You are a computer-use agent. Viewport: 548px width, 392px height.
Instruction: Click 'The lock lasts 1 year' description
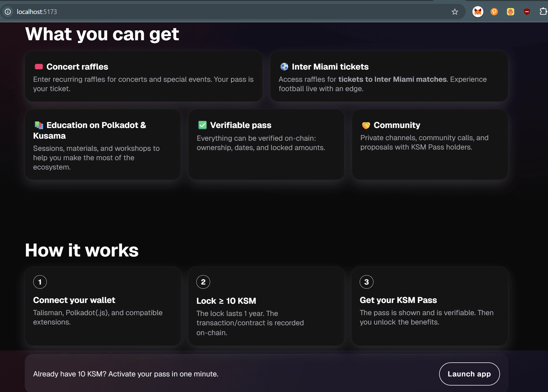pyautogui.click(x=250, y=323)
